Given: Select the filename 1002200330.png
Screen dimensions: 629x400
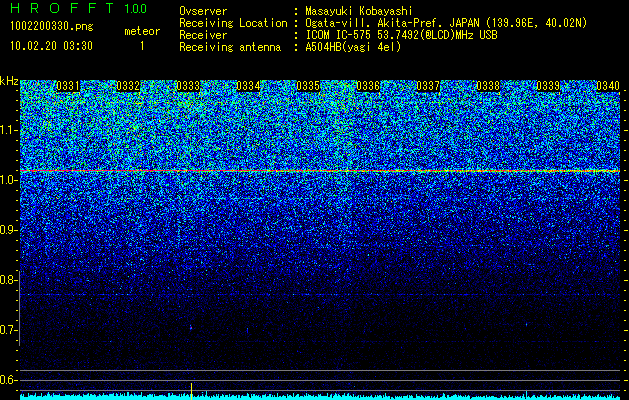Looking at the screenshot, I should point(52,27).
